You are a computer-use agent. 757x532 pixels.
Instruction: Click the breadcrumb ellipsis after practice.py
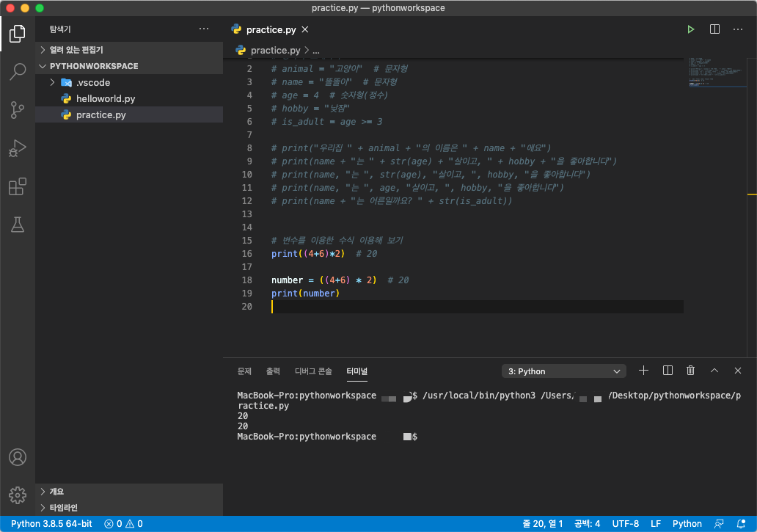(315, 50)
